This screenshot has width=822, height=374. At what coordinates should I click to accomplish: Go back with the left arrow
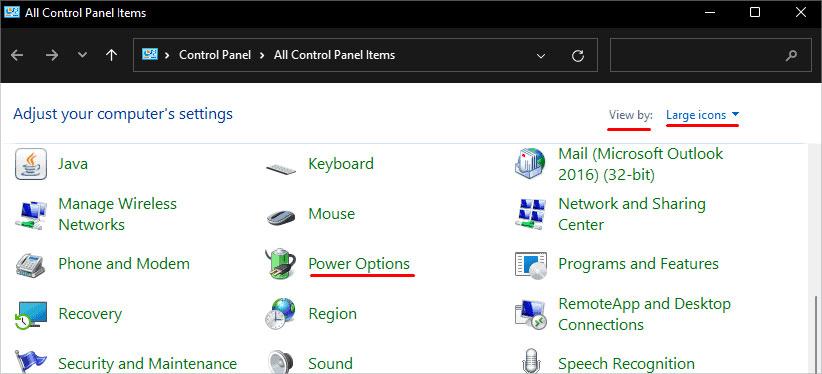(x=17, y=55)
